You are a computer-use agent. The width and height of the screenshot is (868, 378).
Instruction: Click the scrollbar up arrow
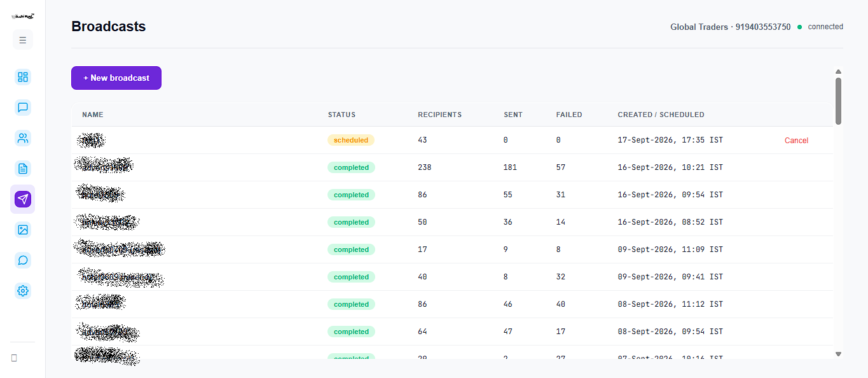click(838, 72)
